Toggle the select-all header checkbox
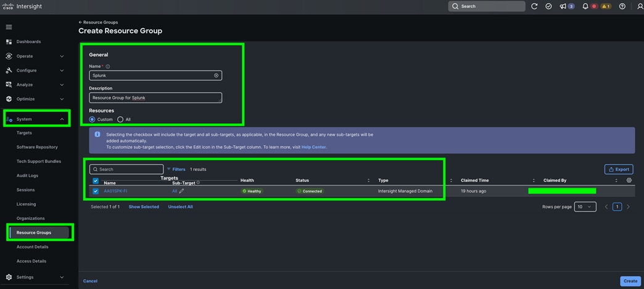The height and width of the screenshot is (289, 644). click(96, 180)
